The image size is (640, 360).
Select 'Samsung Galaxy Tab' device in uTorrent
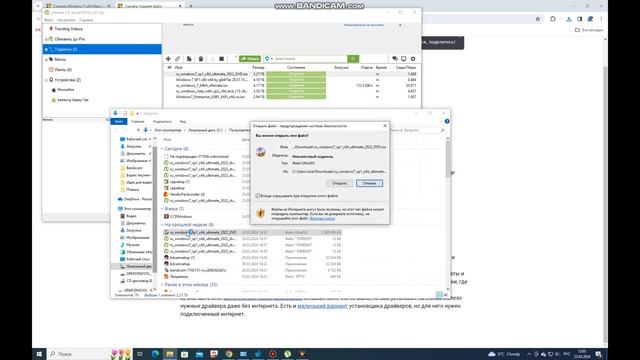(73, 100)
